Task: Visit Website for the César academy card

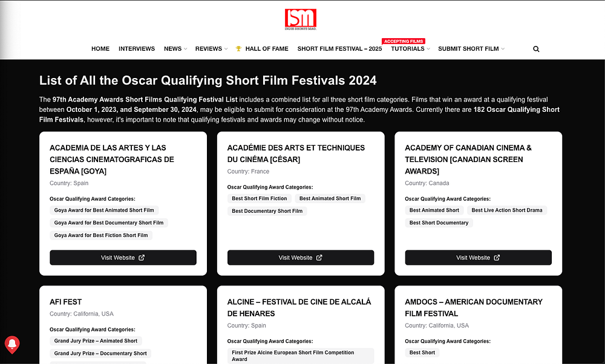Action: click(x=301, y=258)
